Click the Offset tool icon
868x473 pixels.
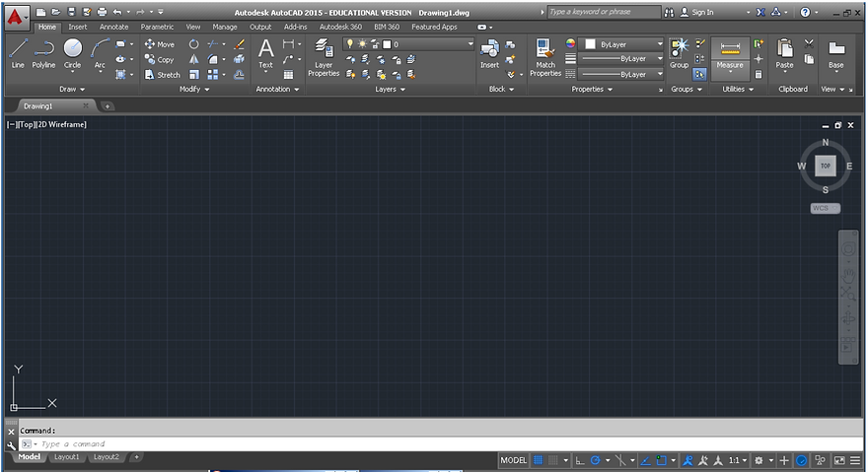pyautogui.click(x=239, y=75)
